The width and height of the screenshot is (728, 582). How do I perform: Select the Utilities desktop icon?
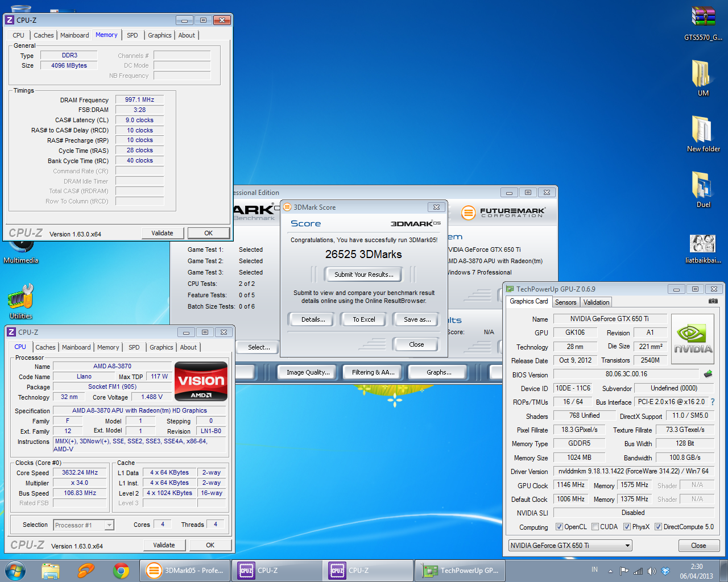[x=20, y=301]
